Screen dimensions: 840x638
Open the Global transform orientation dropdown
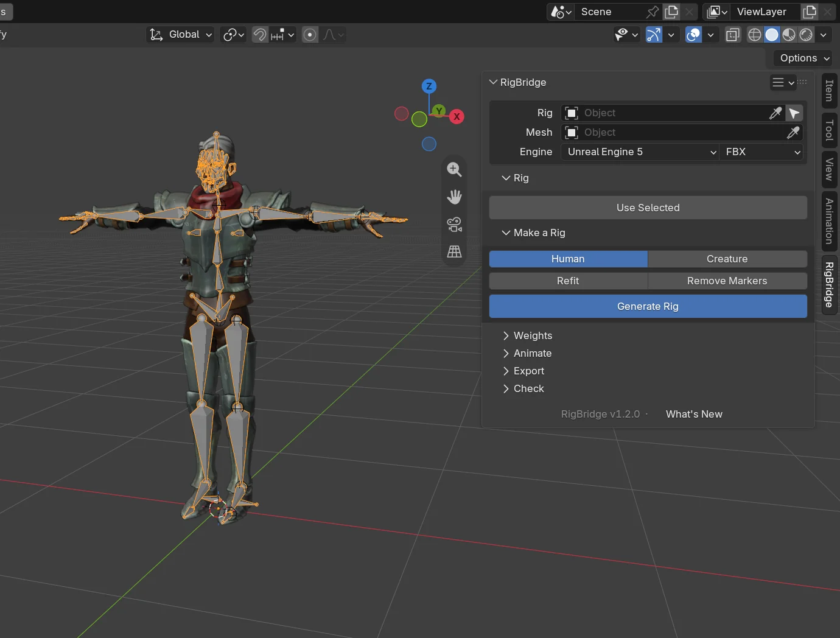pos(181,35)
